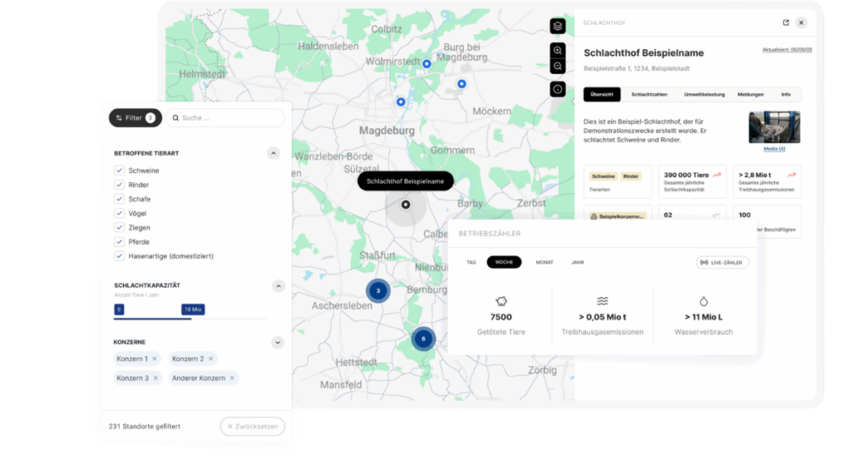Enable the Live-Zähler button
Viewport: 868px width, 456px height.
click(722, 263)
